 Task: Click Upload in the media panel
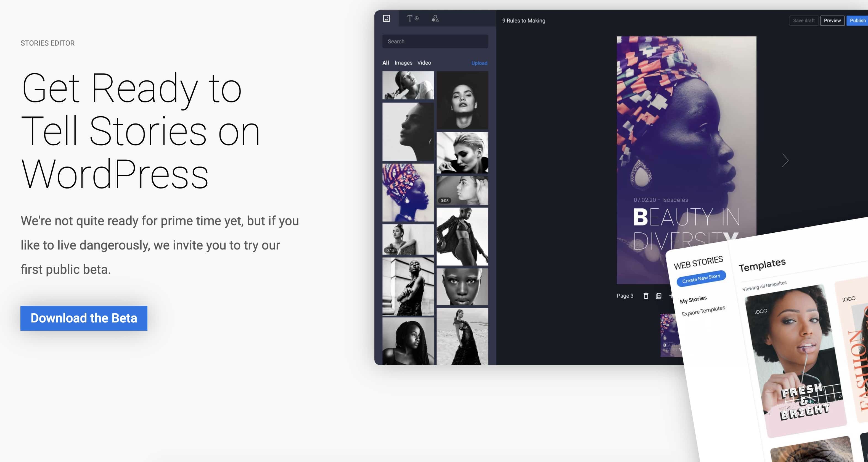coord(479,63)
